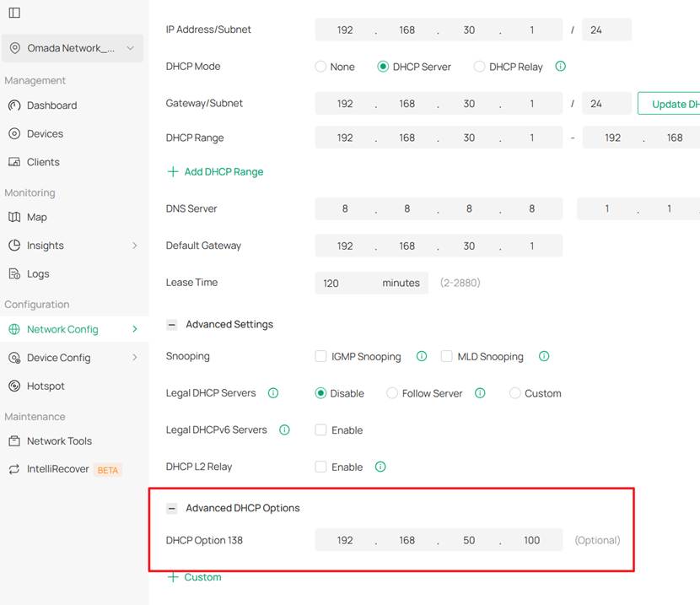Enable IGMP Snooping checkbox

(x=320, y=356)
